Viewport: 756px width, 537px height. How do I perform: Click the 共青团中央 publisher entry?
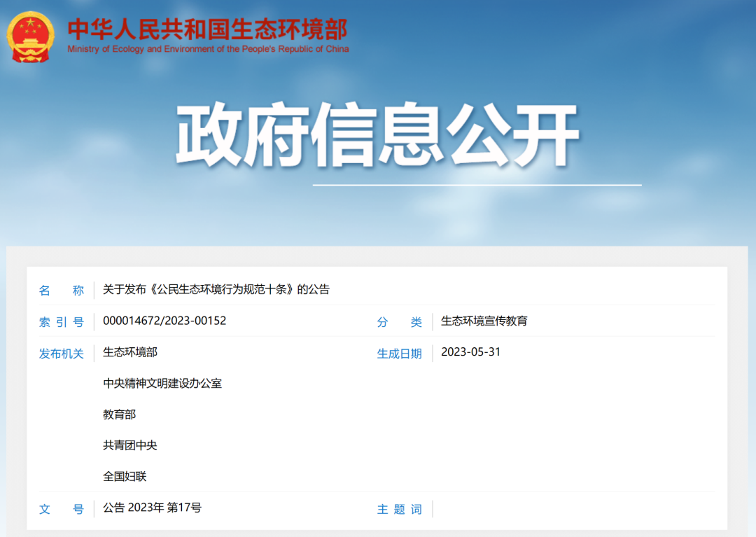[129, 445]
